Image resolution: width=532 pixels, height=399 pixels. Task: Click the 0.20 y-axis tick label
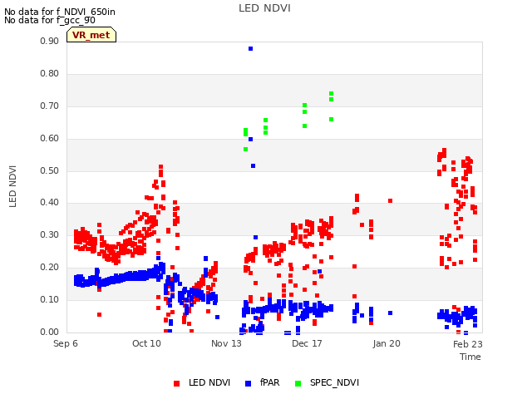pos(49,268)
